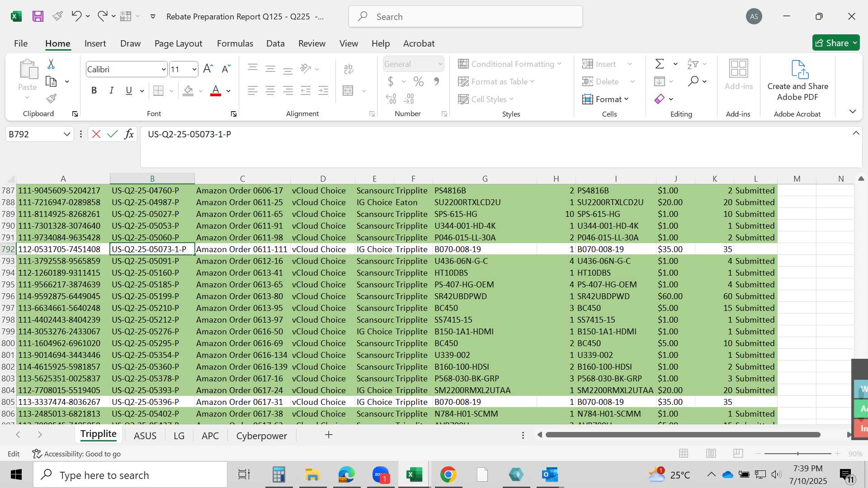Switch to the ASUS sheet tab

click(145, 436)
